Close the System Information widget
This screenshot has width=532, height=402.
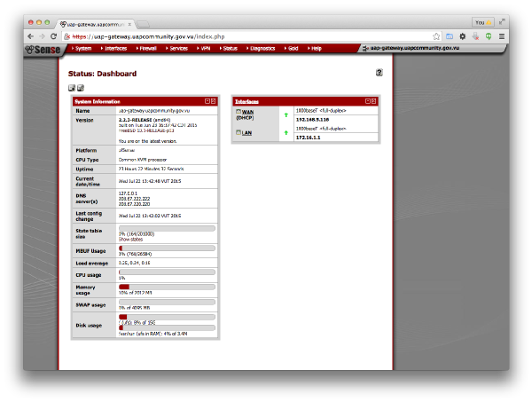click(213, 101)
